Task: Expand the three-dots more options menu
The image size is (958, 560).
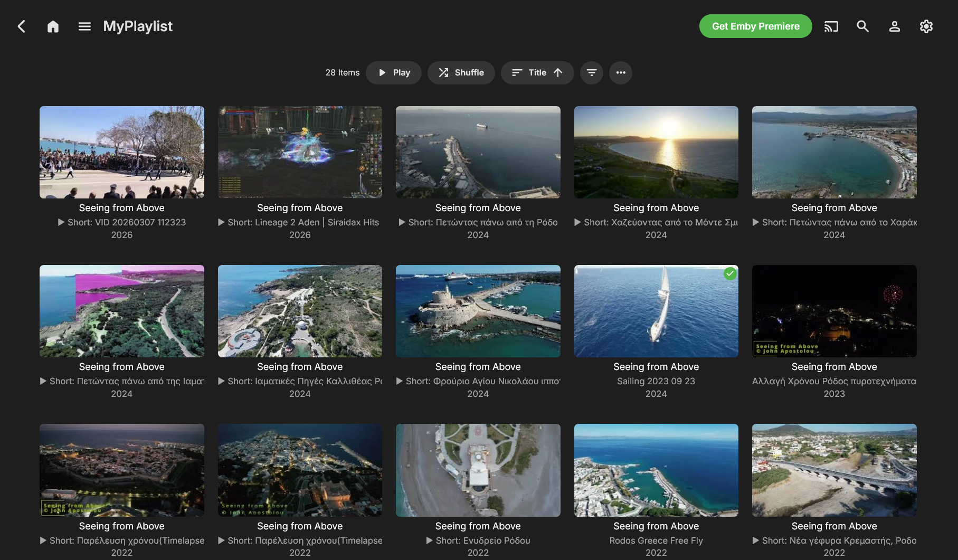Action: pyautogui.click(x=621, y=73)
